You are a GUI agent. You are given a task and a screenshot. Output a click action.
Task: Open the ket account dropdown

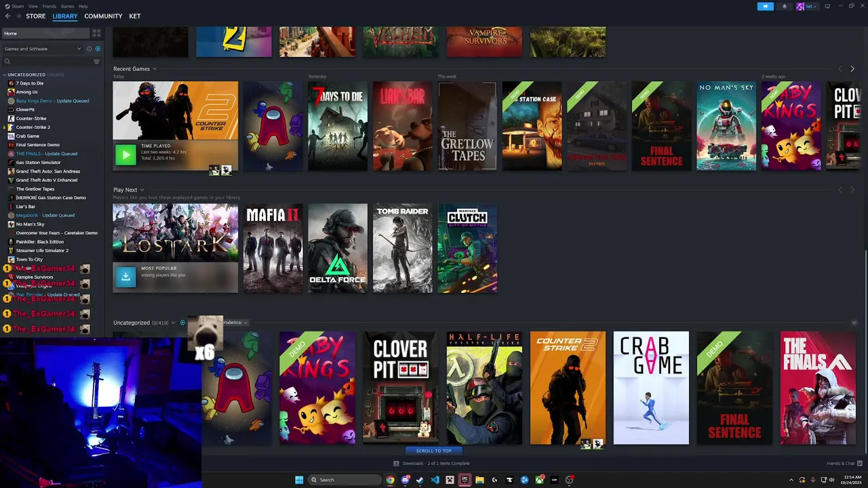coord(806,6)
